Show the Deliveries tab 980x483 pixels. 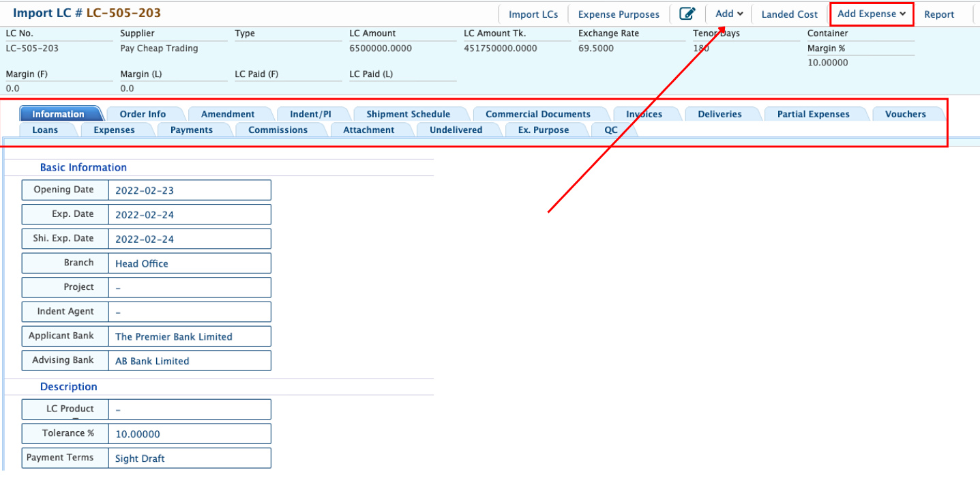pyautogui.click(x=719, y=114)
